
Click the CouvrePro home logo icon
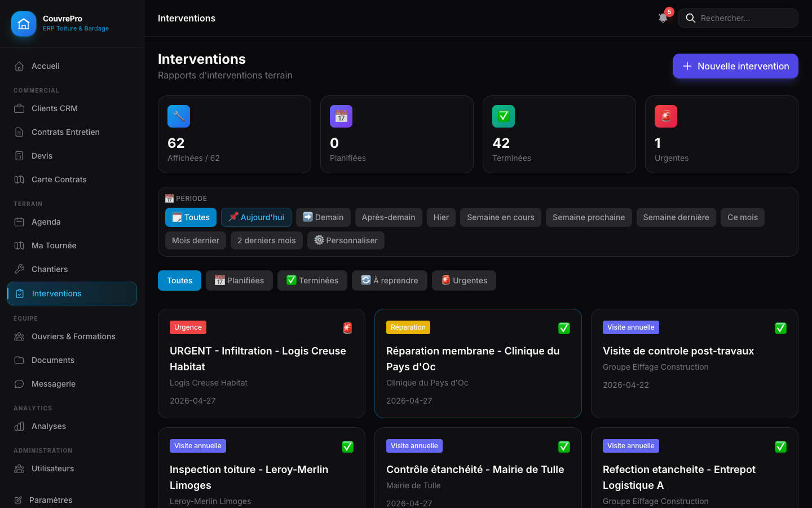24,24
